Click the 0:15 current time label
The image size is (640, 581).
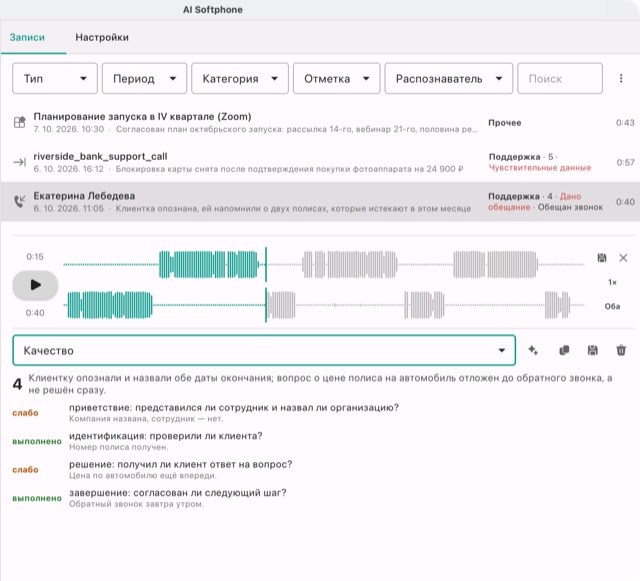click(x=35, y=257)
